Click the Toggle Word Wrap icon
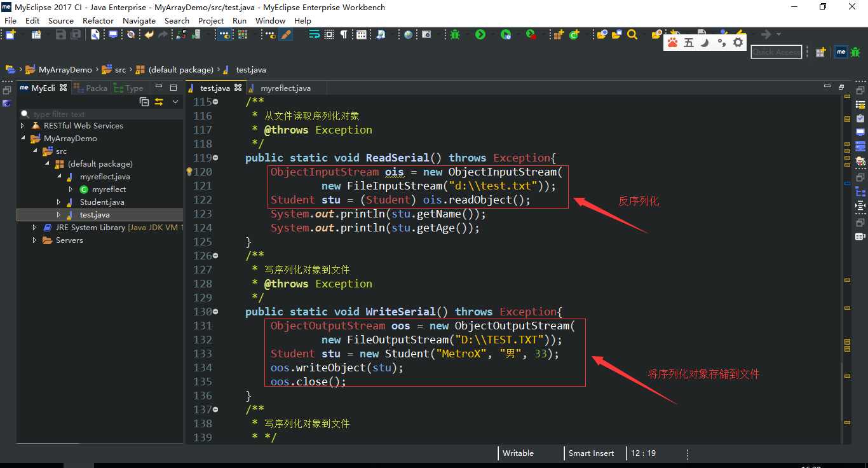Viewport: 868px width, 468px height. pyautogui.click(x=313, y=34)
